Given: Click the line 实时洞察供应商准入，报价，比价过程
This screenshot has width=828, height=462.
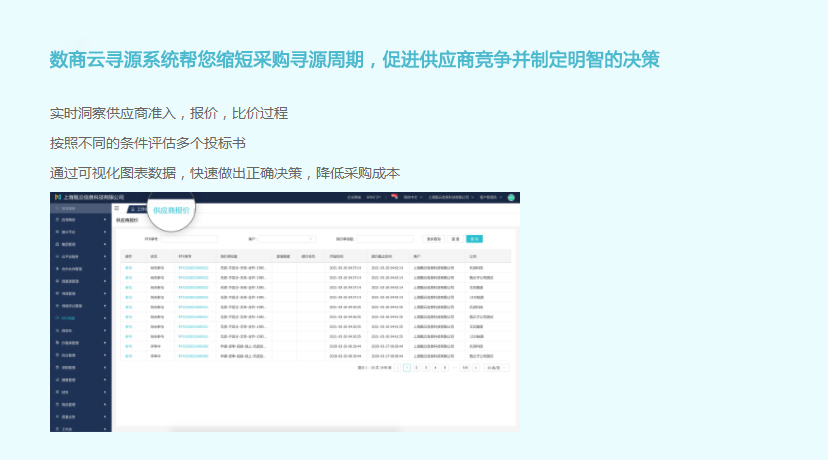Looking at the screenshot, I should (x=168, y=114).
